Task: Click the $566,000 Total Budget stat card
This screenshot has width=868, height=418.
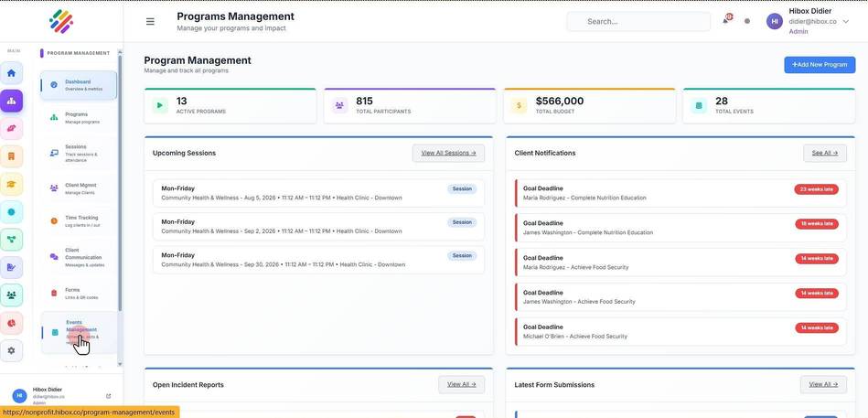Action: coord(590,105)
